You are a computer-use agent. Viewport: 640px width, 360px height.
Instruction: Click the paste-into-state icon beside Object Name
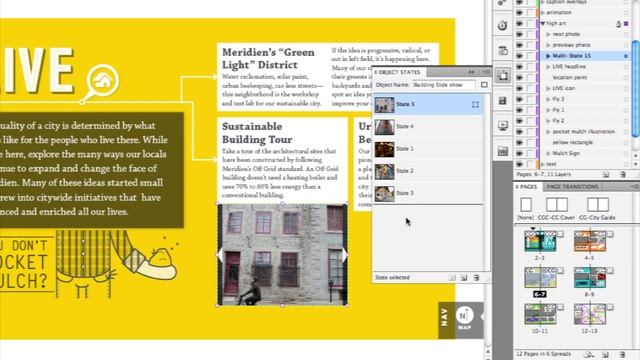click(x=484, y=85)
